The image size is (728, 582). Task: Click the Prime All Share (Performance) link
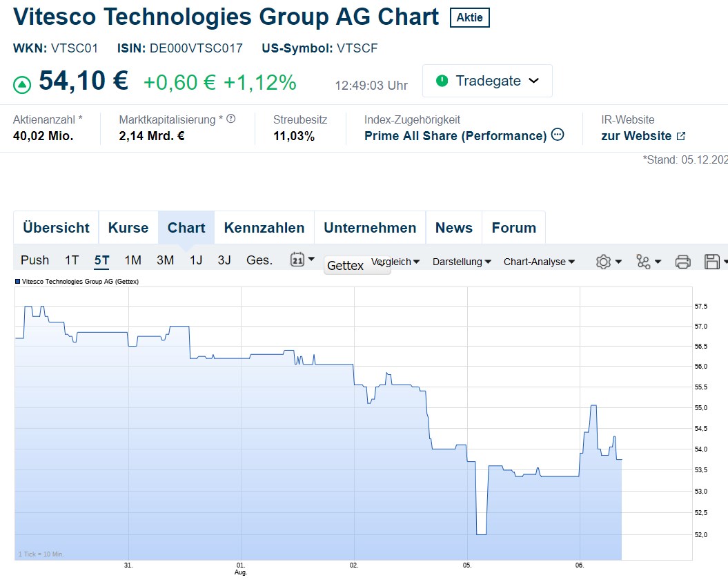coord(455,136)
